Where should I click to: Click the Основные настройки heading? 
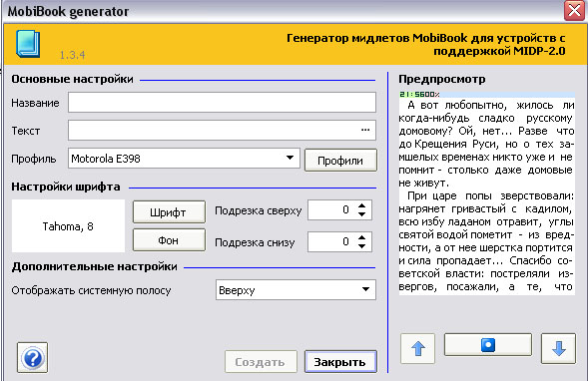click(72, 79)
